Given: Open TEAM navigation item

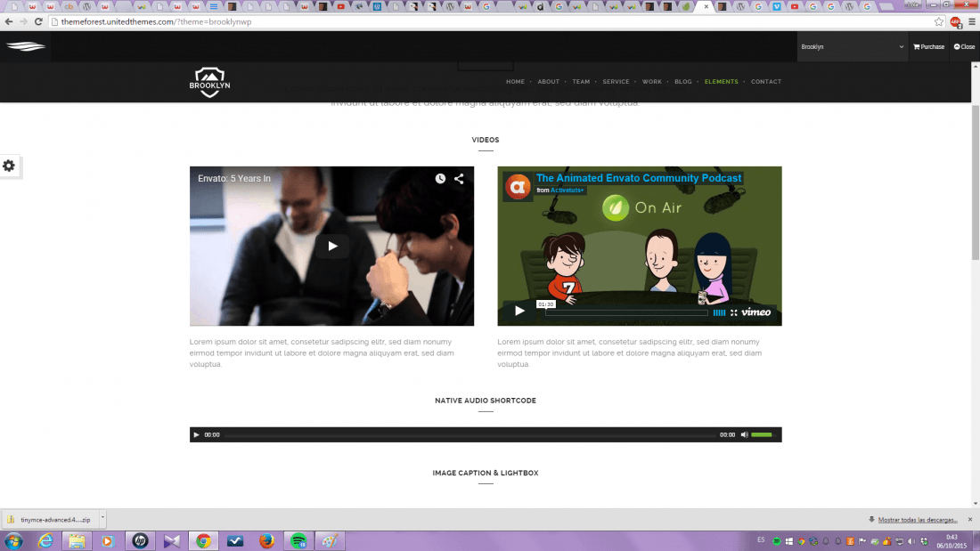Looking at the screenshot, I should pyautogui.click(x=581, y=82).
